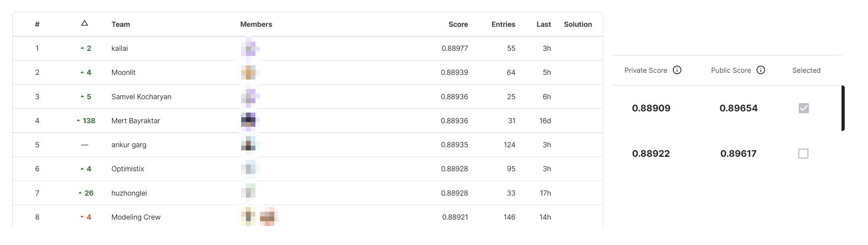
Task: Uncheck the selected 0.88909 submission checkbox
Action: (803, 108)
